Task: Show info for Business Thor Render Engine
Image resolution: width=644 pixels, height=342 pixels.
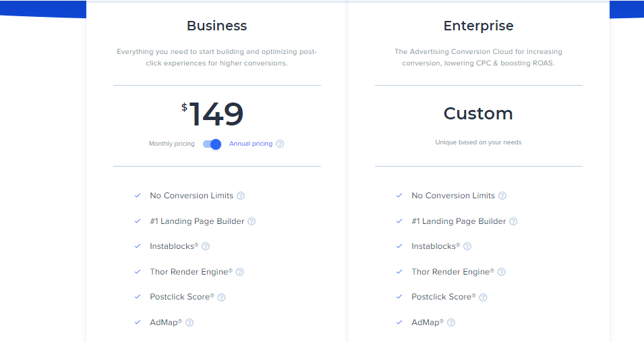Action: pyautogui.click(x=239, y=272)
